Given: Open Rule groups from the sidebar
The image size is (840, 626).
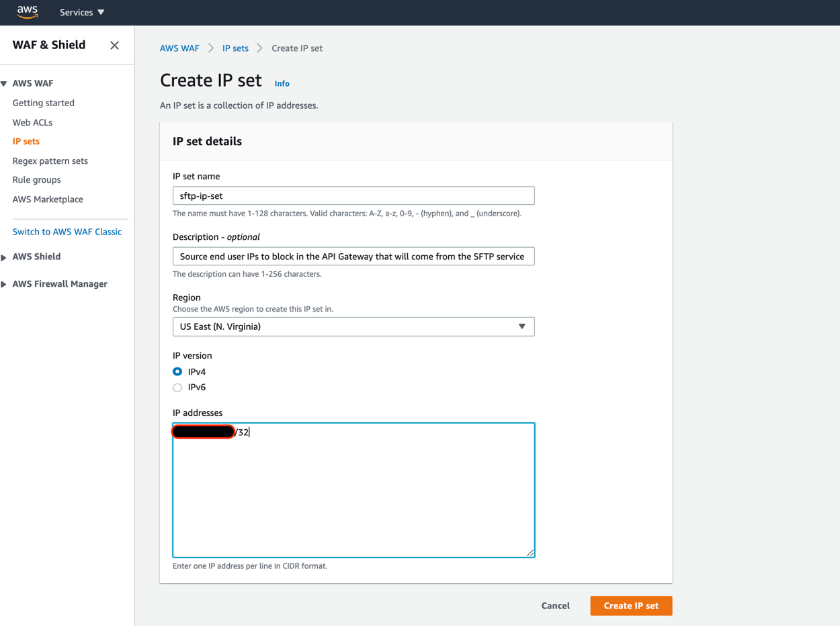Looking at the screenshot, I should [36, 179].
